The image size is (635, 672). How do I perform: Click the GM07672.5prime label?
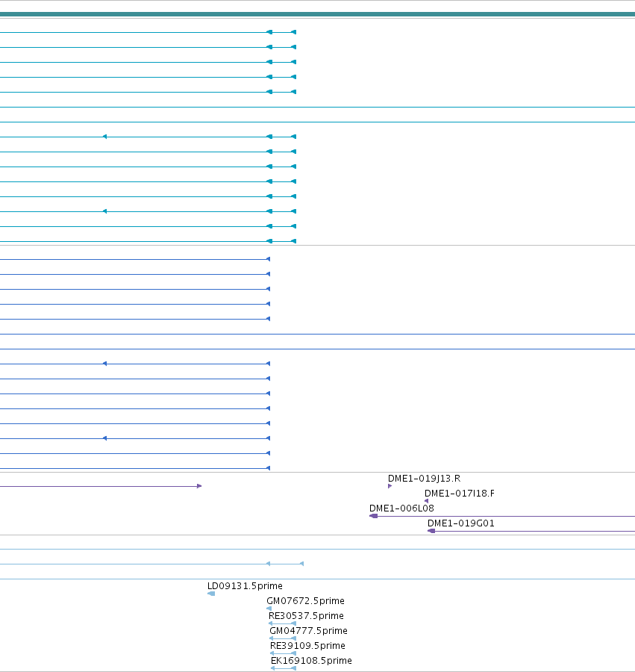click(x=305, y=601)
